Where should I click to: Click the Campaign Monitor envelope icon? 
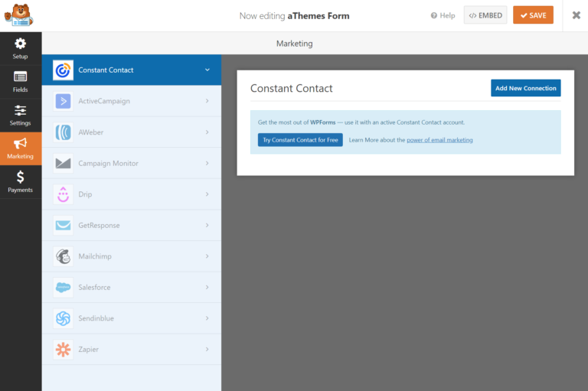click(63, 163)
